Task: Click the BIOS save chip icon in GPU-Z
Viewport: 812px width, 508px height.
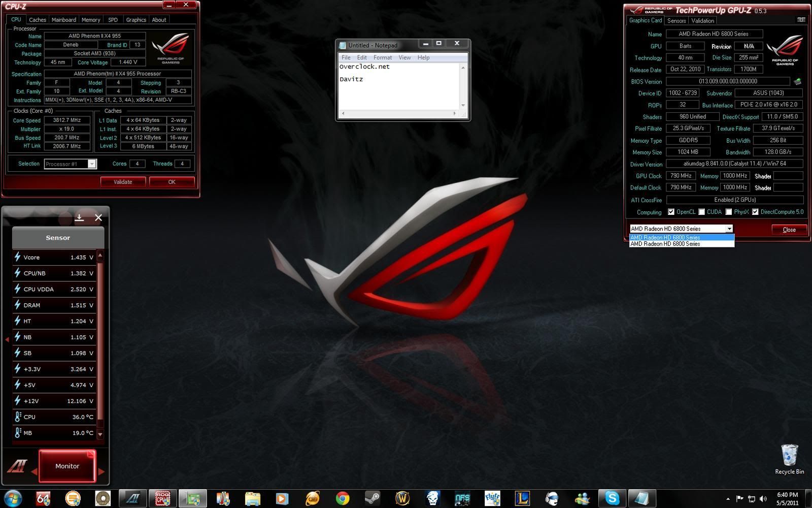Action: point(797,81)
